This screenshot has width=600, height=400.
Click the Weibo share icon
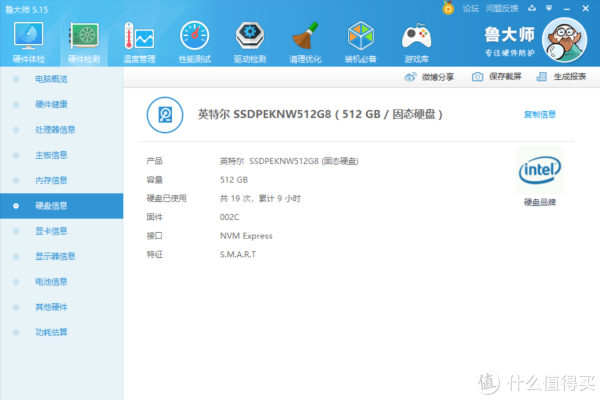(410, 77)
